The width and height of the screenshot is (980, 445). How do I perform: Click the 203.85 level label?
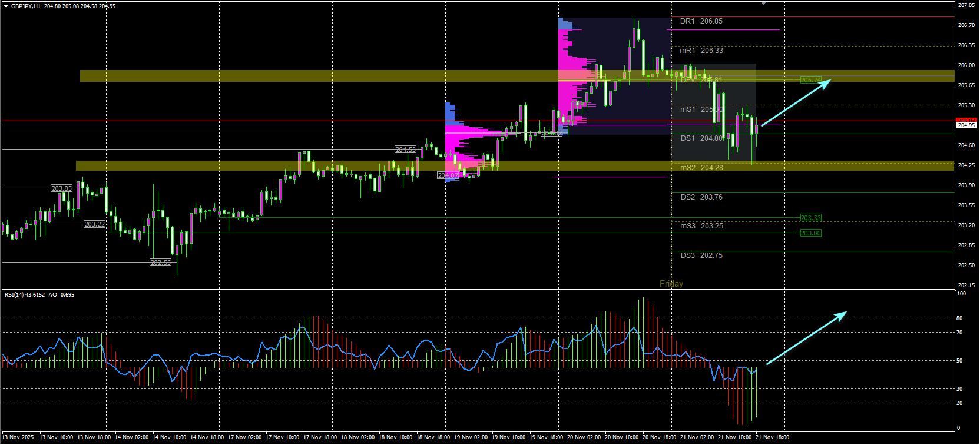[x=62, y=188]
